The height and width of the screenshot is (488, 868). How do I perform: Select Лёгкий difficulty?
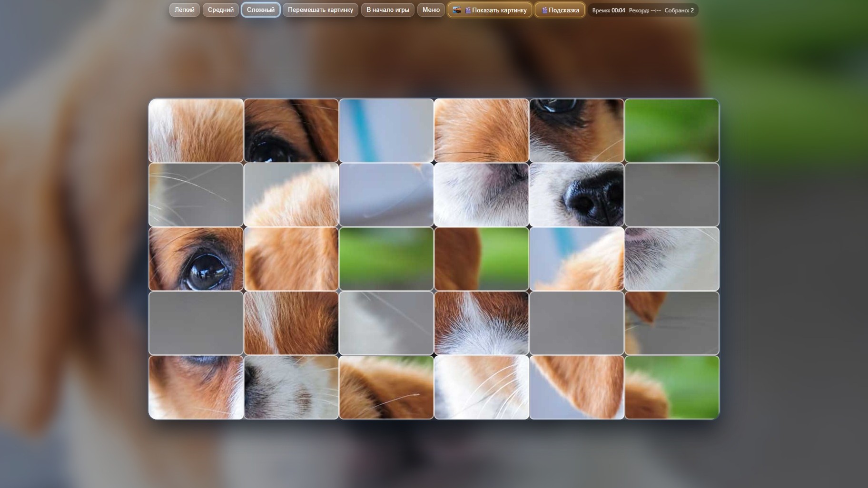[x=185, y=10]
